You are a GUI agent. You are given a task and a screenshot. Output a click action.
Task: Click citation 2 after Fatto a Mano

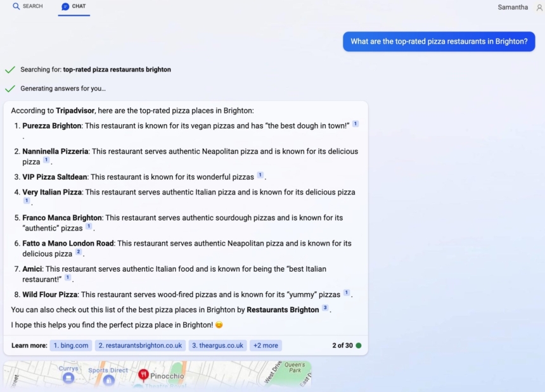[x=78, y=251]
